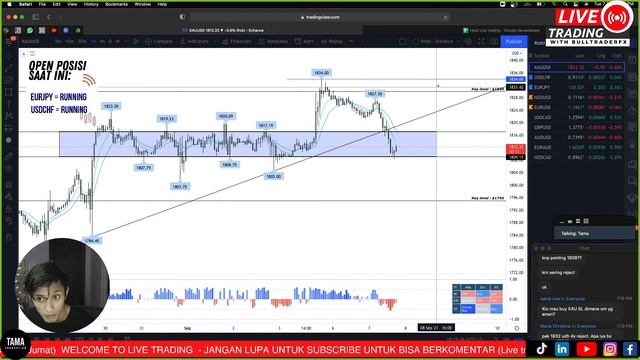Select XAUUSD row in the watchlist

click(576, 67)
